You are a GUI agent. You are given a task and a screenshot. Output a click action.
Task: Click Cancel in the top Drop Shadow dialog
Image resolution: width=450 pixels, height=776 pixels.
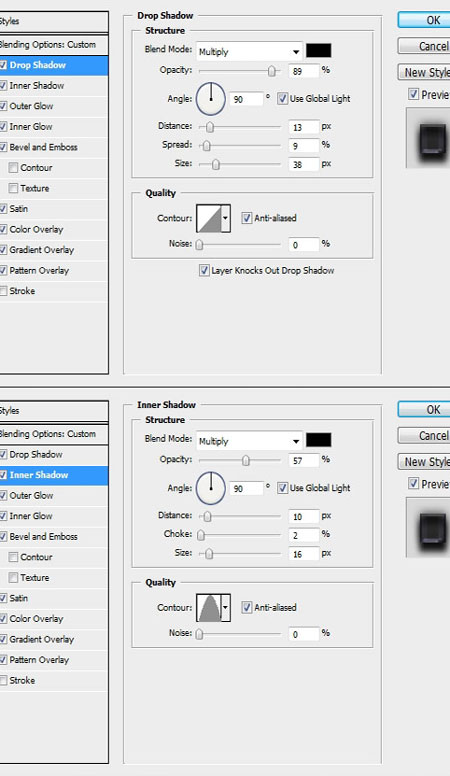tap(424, 46)
